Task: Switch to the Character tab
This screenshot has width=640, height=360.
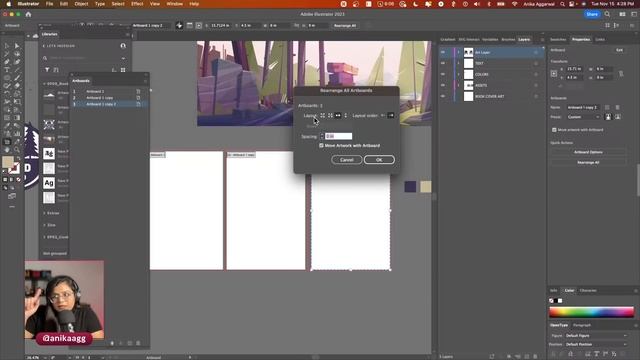Action: [588, 291]
